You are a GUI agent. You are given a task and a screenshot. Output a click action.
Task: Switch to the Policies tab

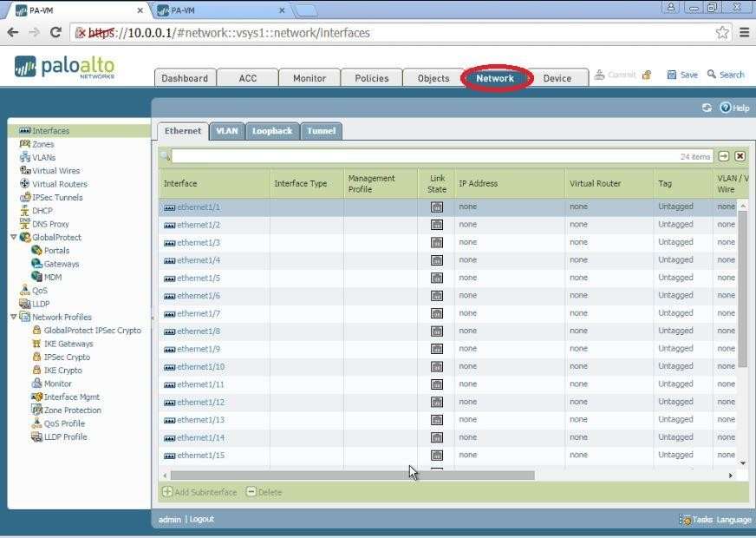371,78
